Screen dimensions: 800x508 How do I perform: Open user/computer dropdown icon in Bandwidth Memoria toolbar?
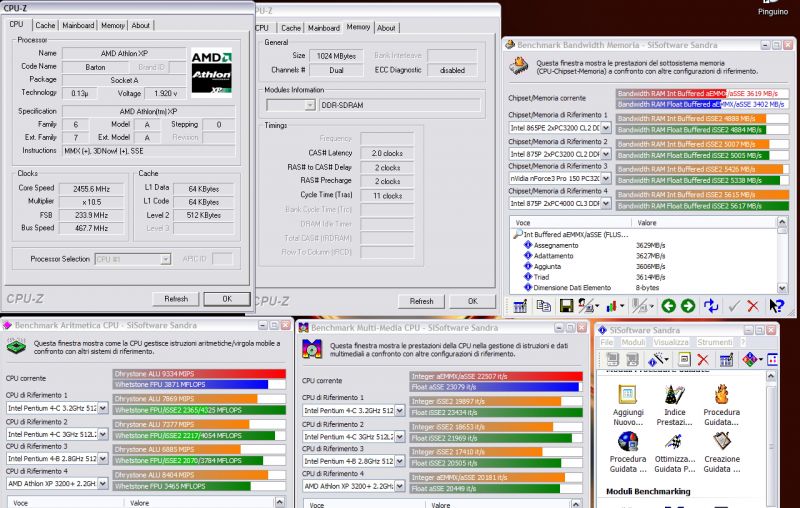point(587,306)
